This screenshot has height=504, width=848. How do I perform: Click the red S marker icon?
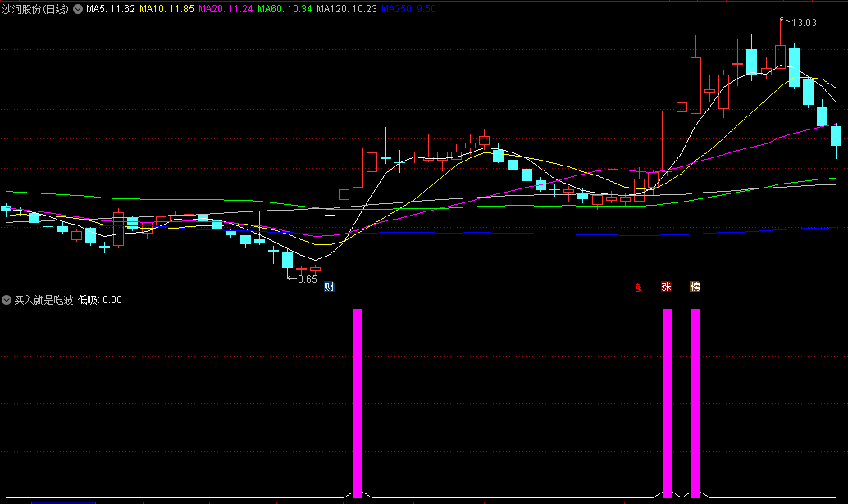point(638,288)
